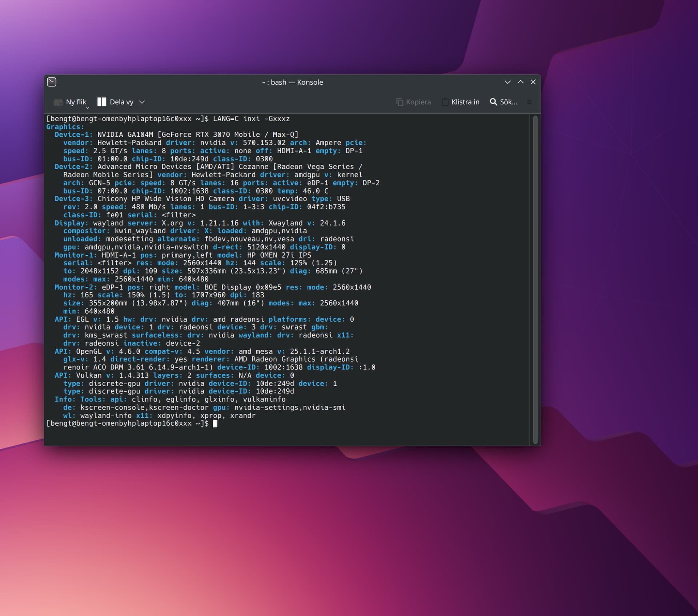Viewport: 698px width, 616px height.
Task: Click 'kwin_wayland' compositor text
Action: (140, 231)
